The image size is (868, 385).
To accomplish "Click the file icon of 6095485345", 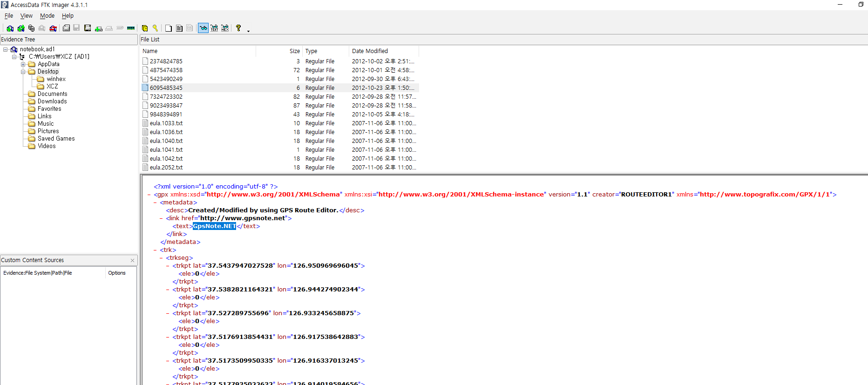I will click(x=145, y=88).
